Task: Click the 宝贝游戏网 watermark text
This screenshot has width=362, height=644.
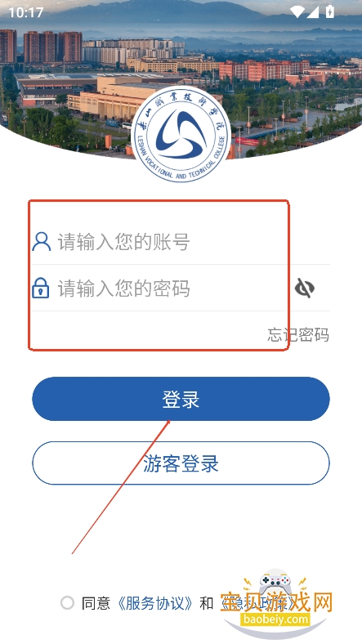Action: pyautogui.click(x=276, y=603)
